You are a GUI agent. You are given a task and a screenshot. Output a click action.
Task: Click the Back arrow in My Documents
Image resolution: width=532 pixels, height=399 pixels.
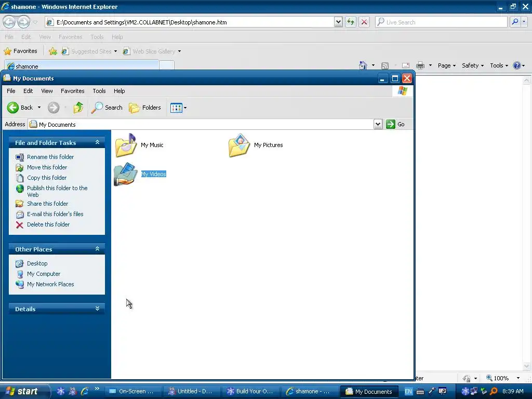13,108
